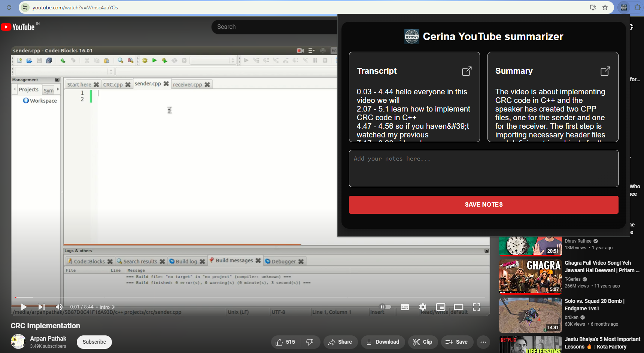Open Arpan Pathak channel name link
The image size is (644, 353).
point(48,338)
